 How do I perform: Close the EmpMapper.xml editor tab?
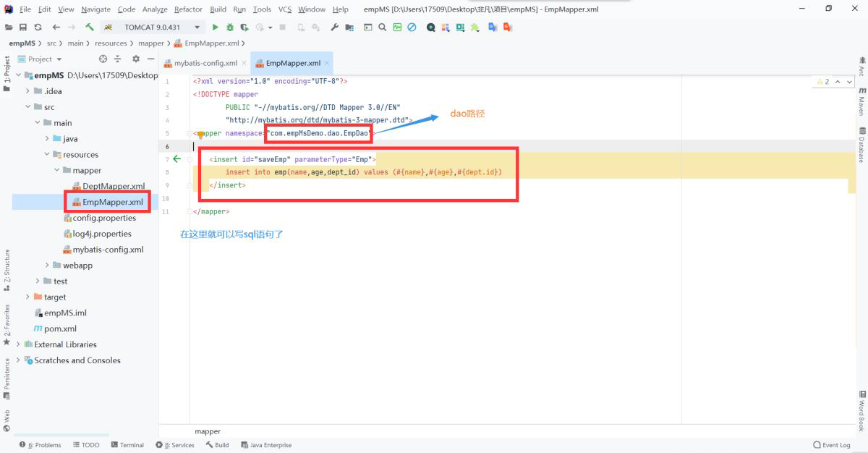coord(327,63)
